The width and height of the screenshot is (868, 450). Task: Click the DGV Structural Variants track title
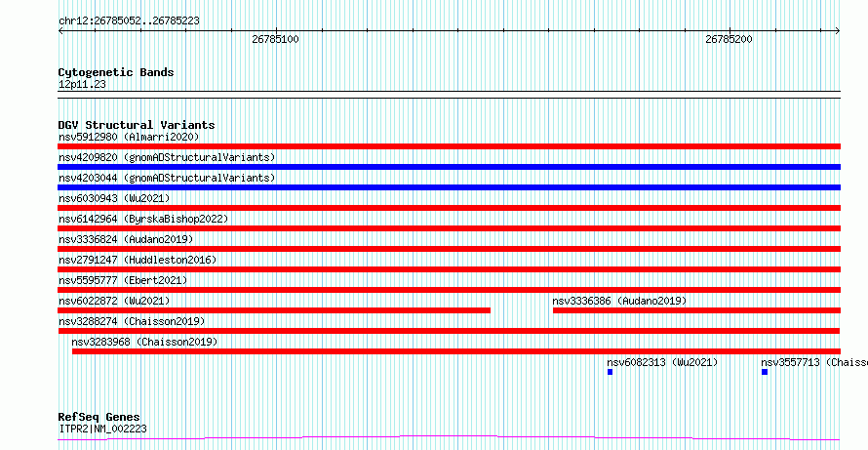[137, 125]
